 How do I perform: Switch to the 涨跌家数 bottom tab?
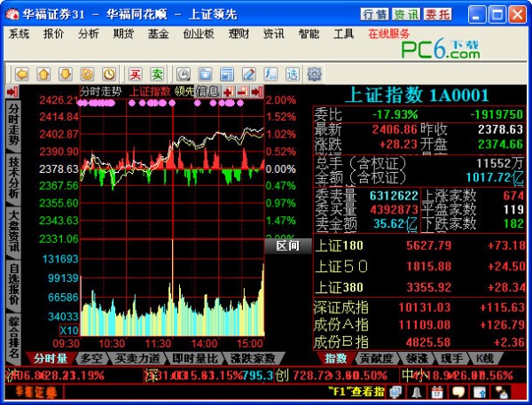tap(253, 358)
